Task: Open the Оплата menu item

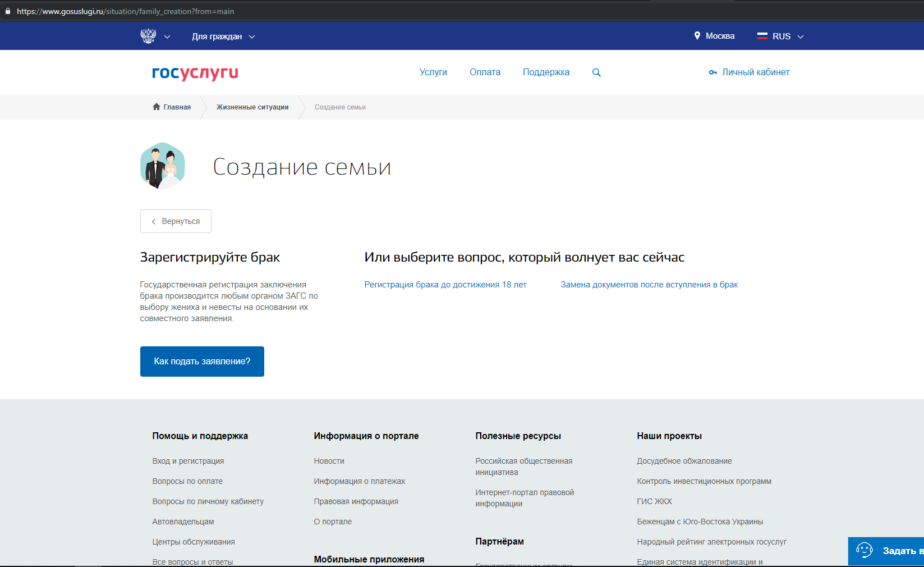Action: coord(485,72)
